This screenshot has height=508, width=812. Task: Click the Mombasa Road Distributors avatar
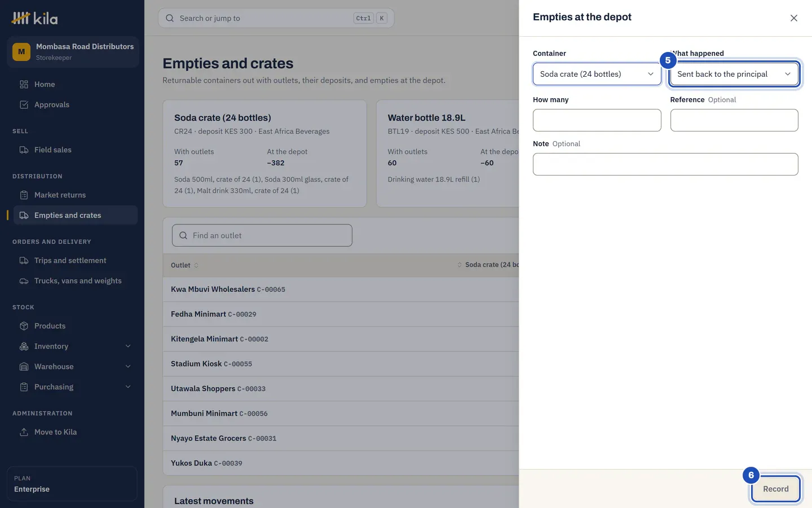21,52
